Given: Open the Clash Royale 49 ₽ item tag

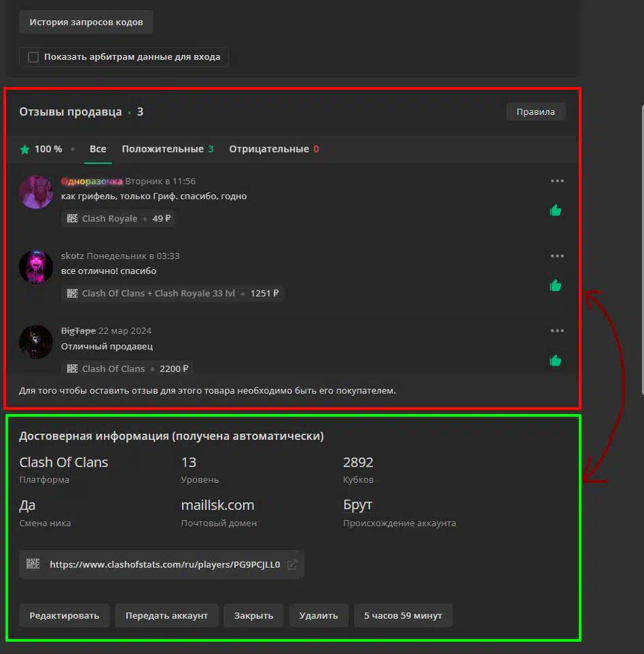Looking at the screenshot, I should (x=118, y=218).
